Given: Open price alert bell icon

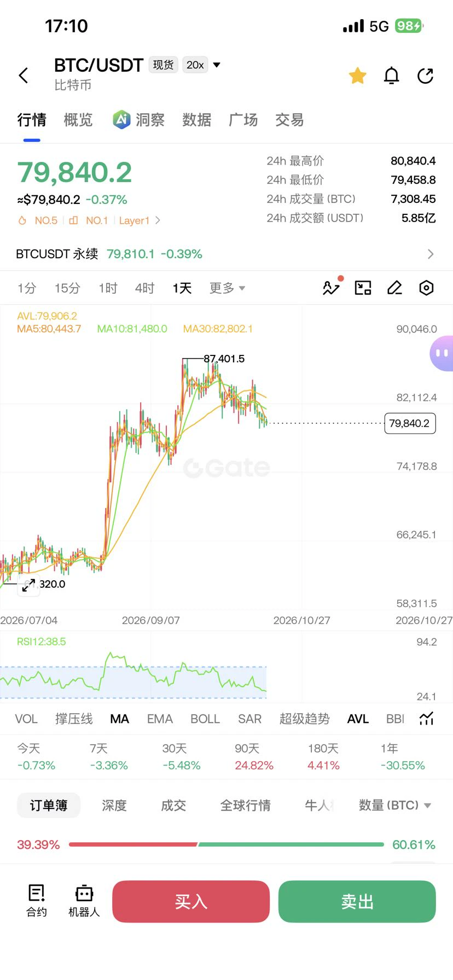Looking at the screenshot, I should tap(391, 75).
